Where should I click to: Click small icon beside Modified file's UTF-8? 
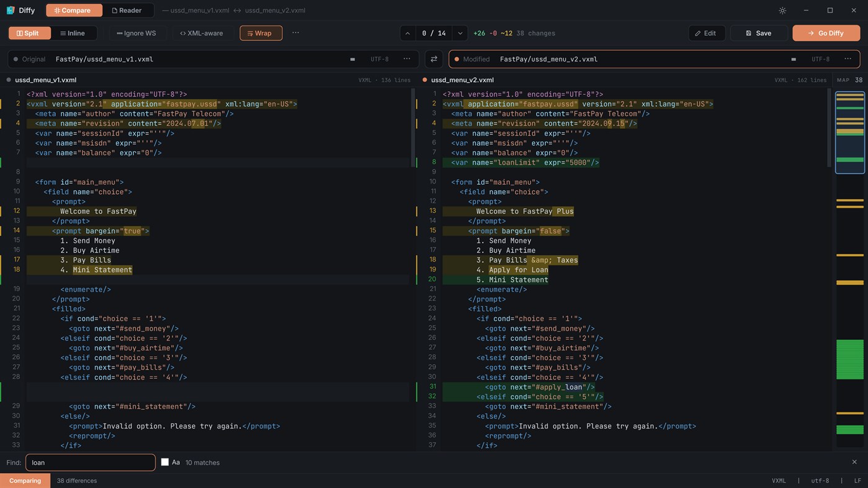(794, 60)
